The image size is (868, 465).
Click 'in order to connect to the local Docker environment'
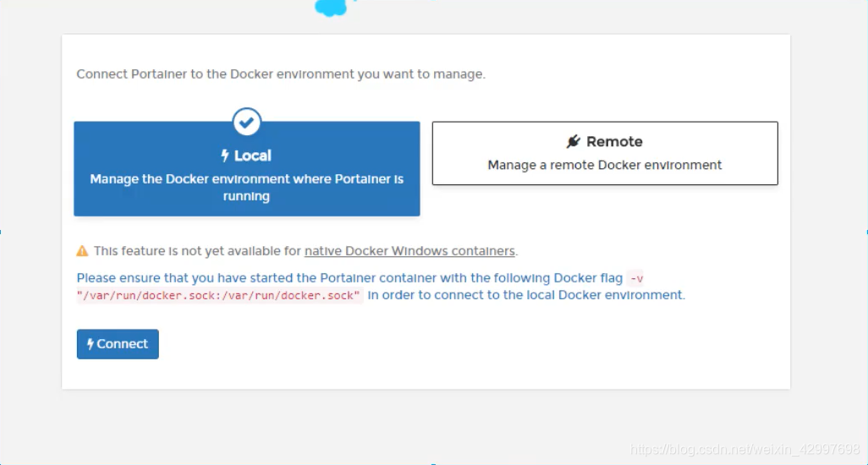526,295
